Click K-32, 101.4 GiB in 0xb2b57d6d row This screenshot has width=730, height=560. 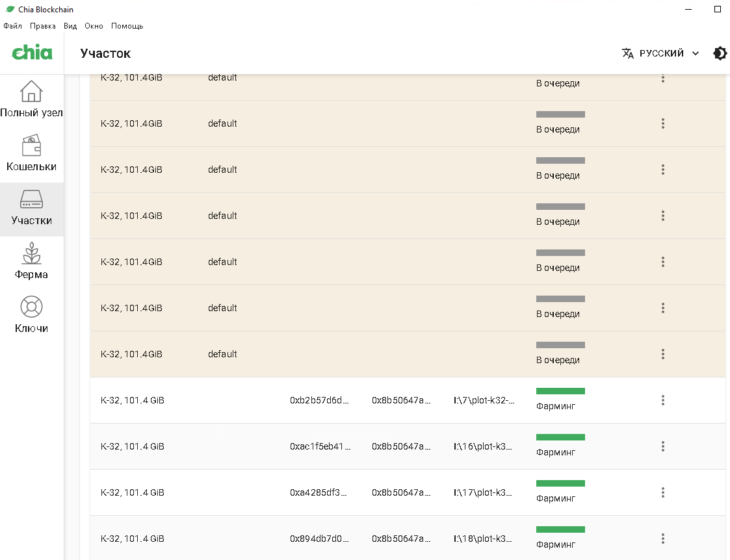click(132, 400)
